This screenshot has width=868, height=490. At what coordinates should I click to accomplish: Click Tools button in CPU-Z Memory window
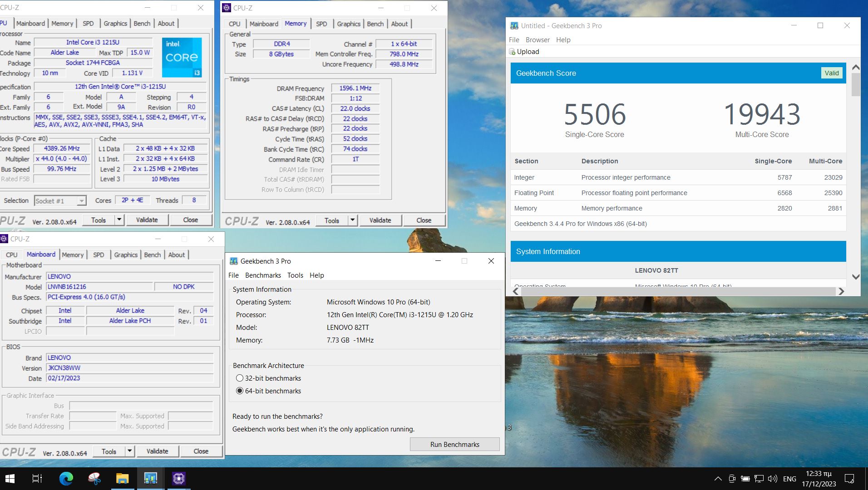coord(332,220)
